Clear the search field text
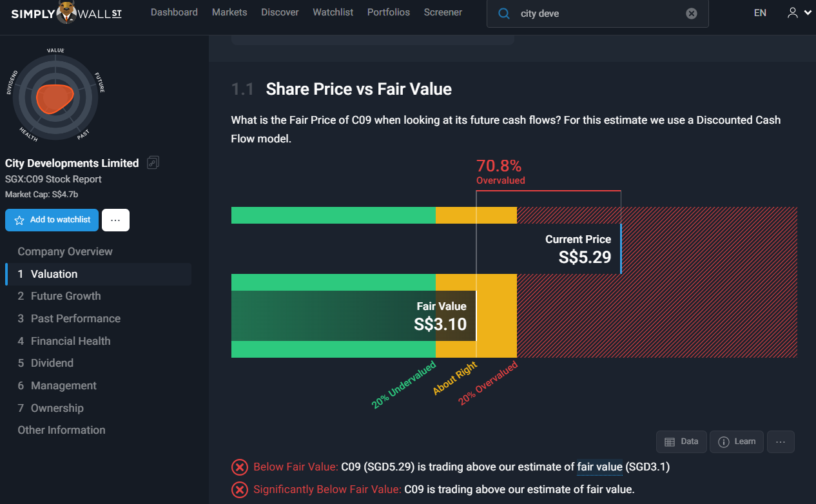 pos(691,14)
